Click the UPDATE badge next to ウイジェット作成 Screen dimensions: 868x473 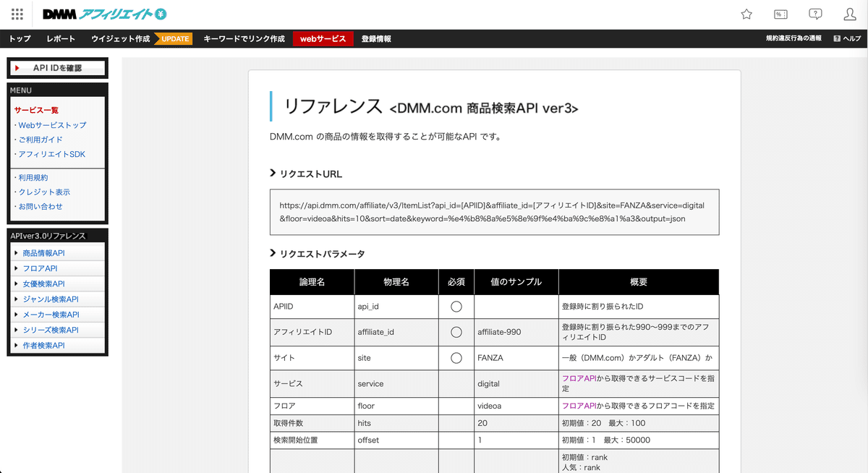[x=174, y=38]
